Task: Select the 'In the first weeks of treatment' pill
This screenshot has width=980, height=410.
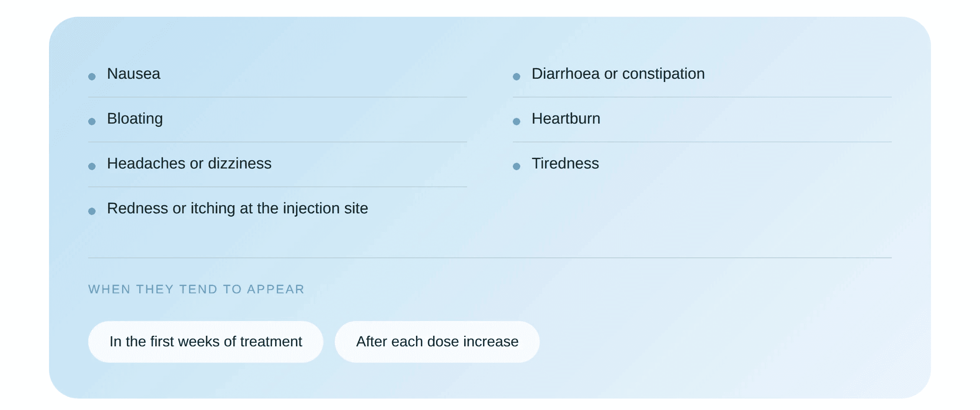Action: (x=206, y=342)
